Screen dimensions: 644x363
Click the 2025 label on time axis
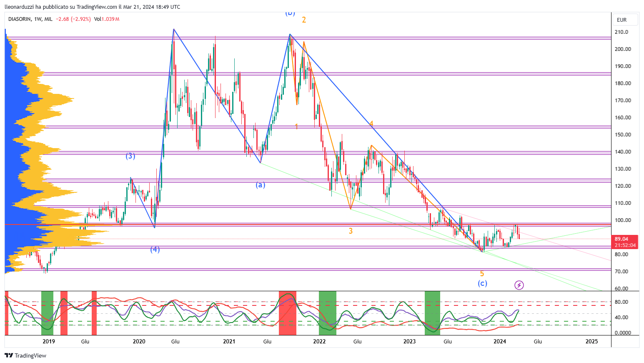(x=591, y=341)
